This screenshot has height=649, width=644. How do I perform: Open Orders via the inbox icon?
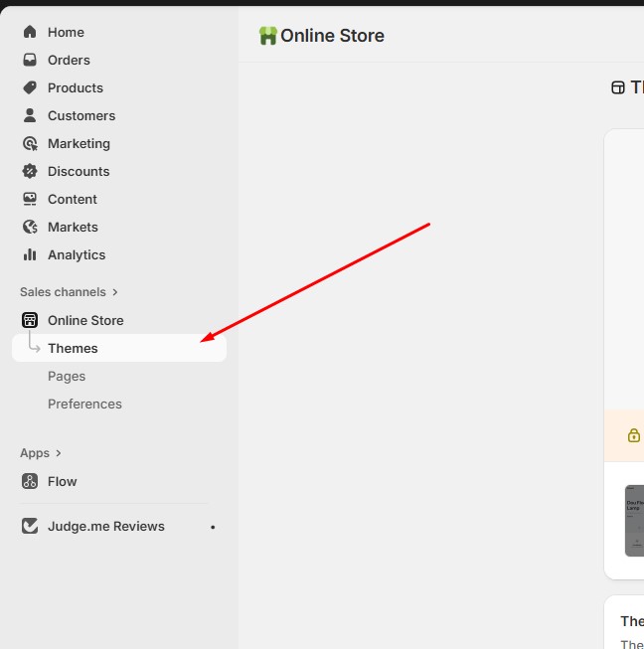click(30, 60)
